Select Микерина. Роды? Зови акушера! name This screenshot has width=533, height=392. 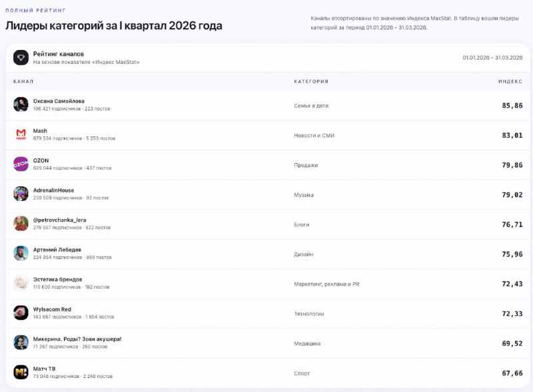coord(77,339)
